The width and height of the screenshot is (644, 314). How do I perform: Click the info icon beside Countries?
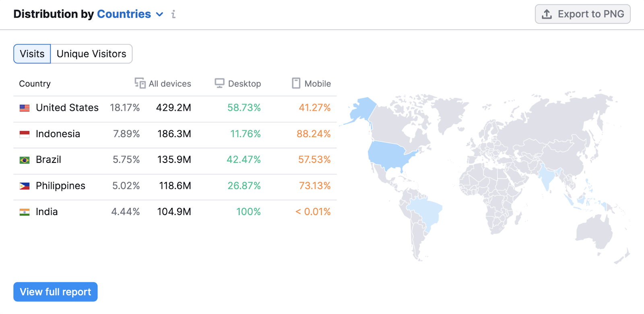click(173, 14)
